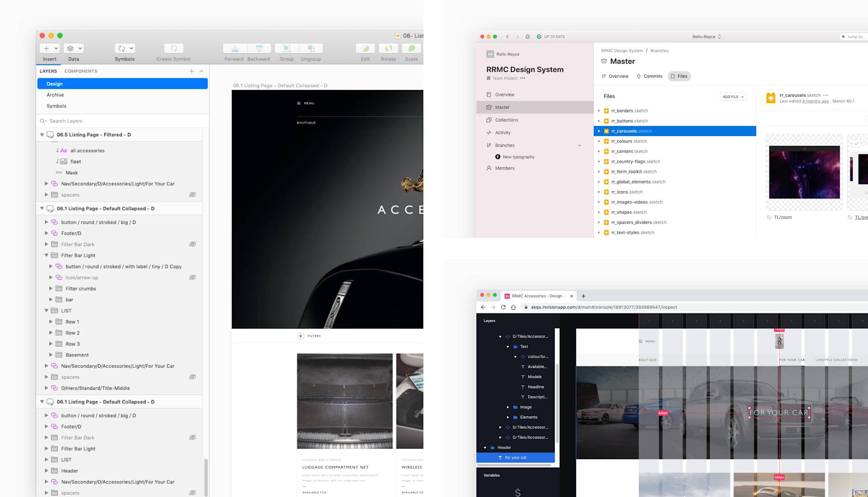Show hidden Filter Bar Dark in second 06.1 artboard
The height and width of the screenshot is (497, 868).
[x=193, y=437]
